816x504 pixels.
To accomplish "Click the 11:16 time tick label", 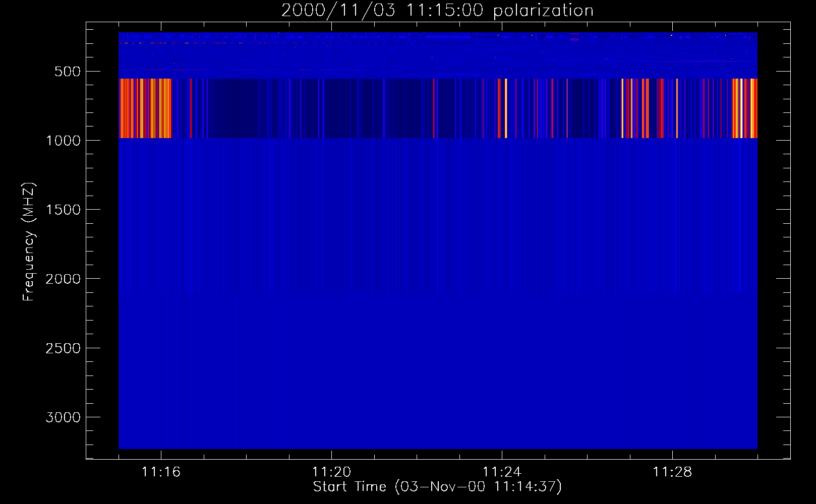I will [161, 472].
